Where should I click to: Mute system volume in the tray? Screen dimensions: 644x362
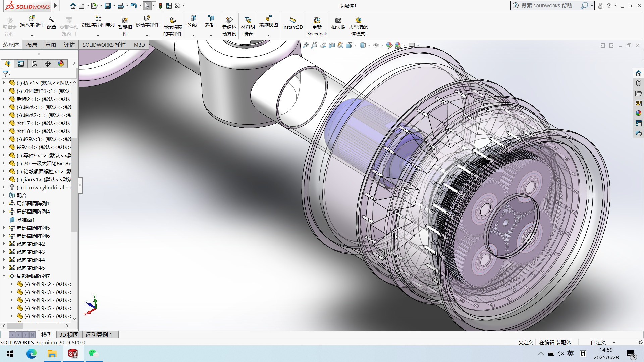point(560,354)
